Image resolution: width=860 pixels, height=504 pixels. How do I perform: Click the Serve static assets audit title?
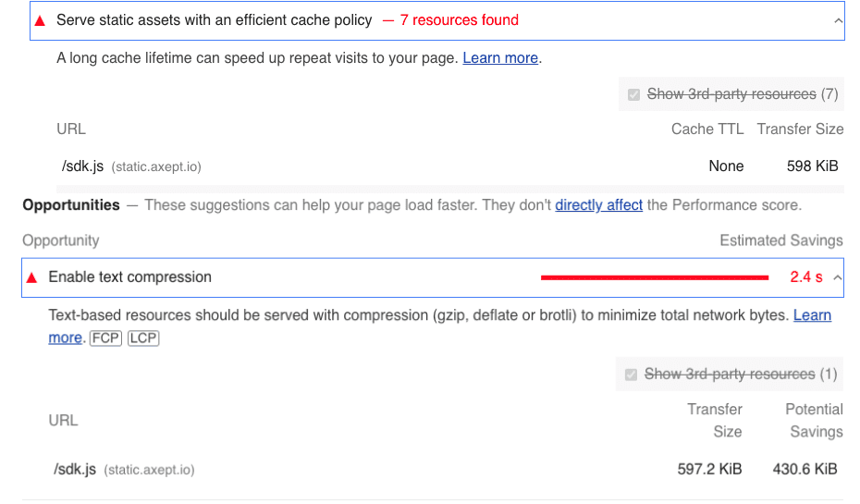click(214, 20)
